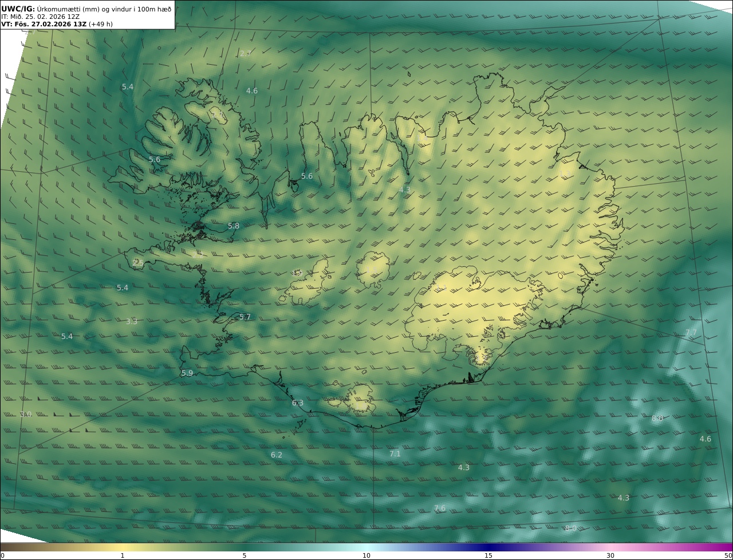Click the 6.3 value label near the south coast
This screenshot has width=733, height=560.
coord(298,403)
